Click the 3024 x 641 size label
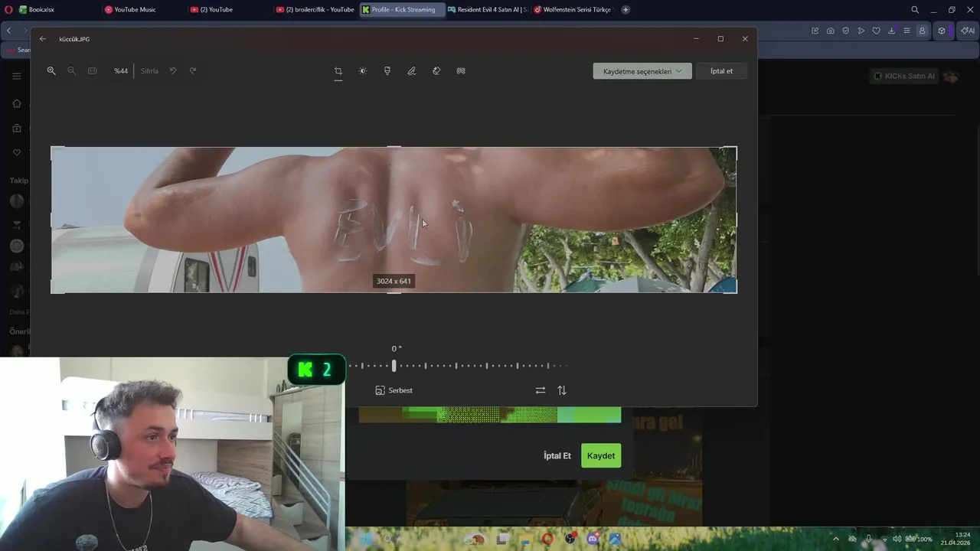This screenshot has width=980, height=551. tap(394, 281)
